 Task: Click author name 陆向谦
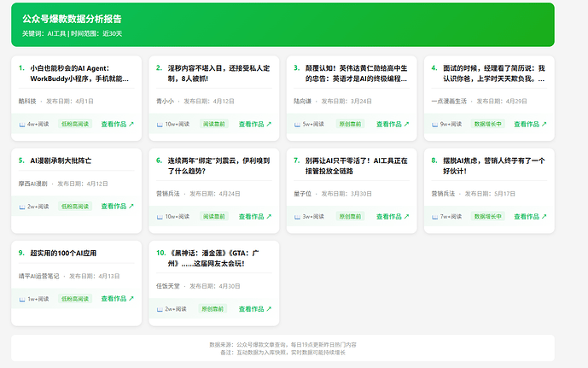pos(303,102)
